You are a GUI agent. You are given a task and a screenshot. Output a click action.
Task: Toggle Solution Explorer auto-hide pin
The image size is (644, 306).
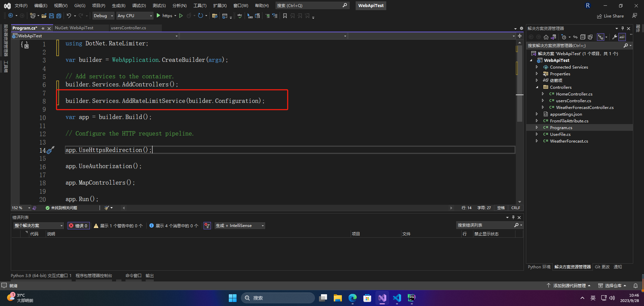click(622, 28)
